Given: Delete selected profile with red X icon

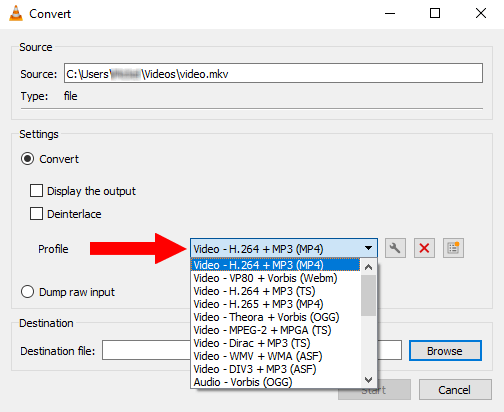Looking at the screenshot, I should pos(424,248).
